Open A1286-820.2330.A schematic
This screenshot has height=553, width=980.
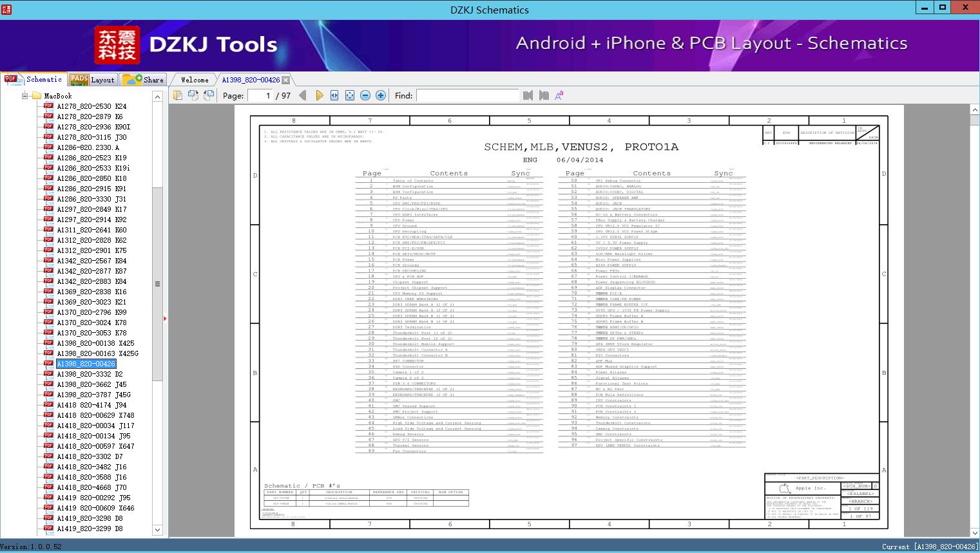[x=88, y=147]
